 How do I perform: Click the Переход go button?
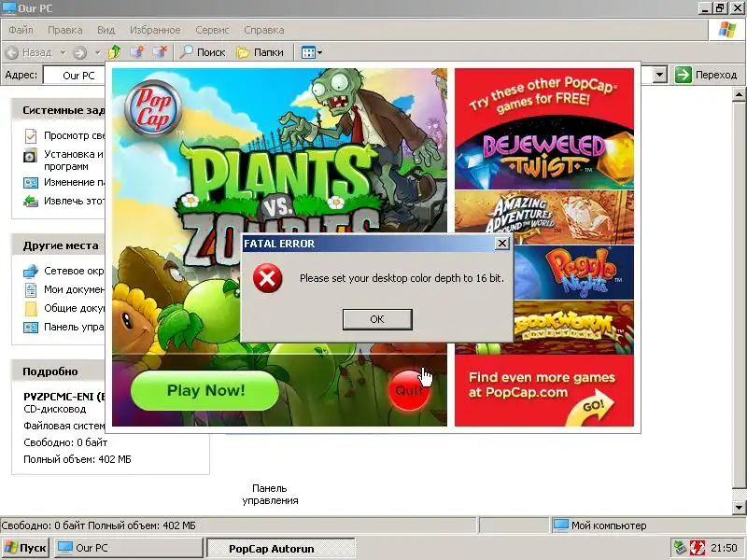706,75
